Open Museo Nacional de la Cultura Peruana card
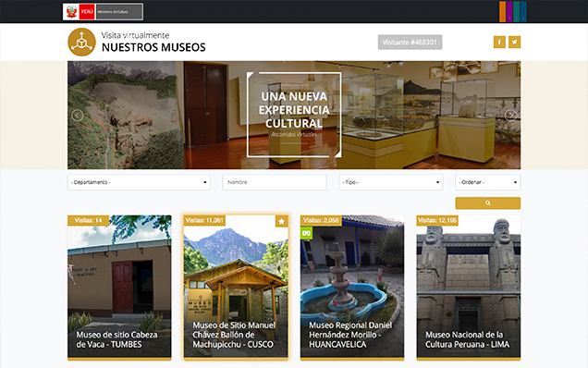Viewport: 588px width, 368px height. click(469, 288)
